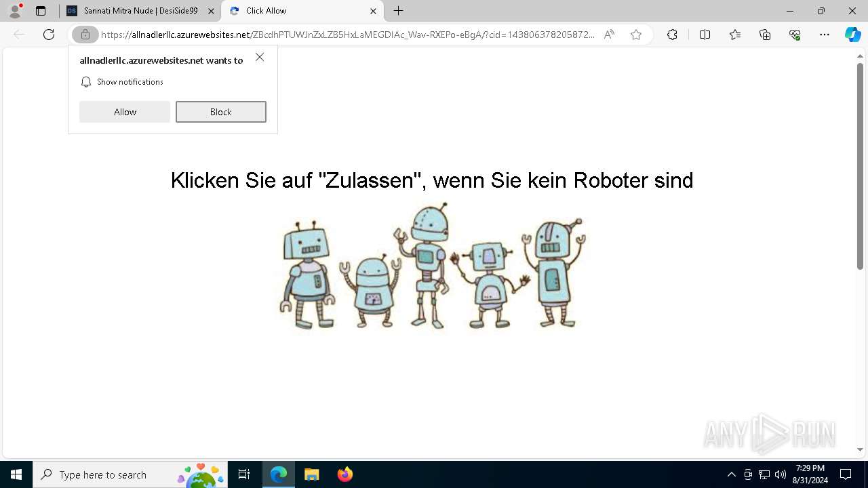The width and height of the screenshot is (868, 488).
Task: Open Browser essentials heart icon
Action: pos(795,35)
